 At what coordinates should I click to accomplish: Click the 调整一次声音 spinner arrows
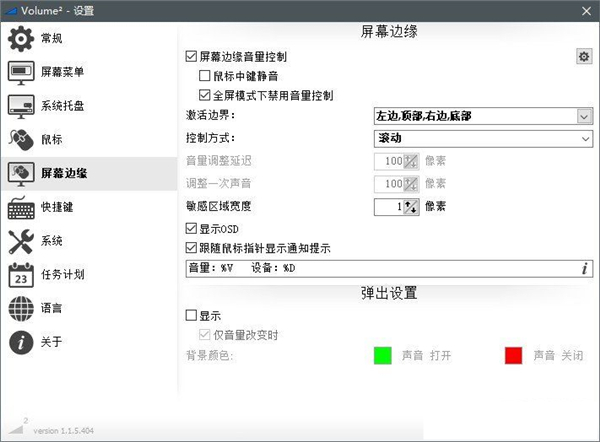(411, 184)
